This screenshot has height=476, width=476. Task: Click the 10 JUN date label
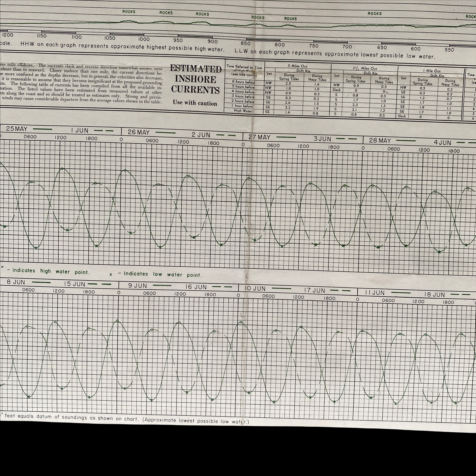coord(255,289)
